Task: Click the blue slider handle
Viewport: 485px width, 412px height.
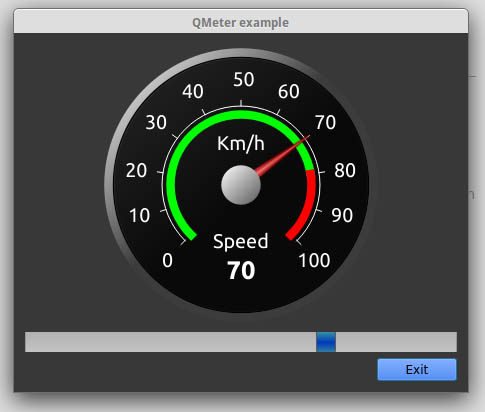Action: 326,342
